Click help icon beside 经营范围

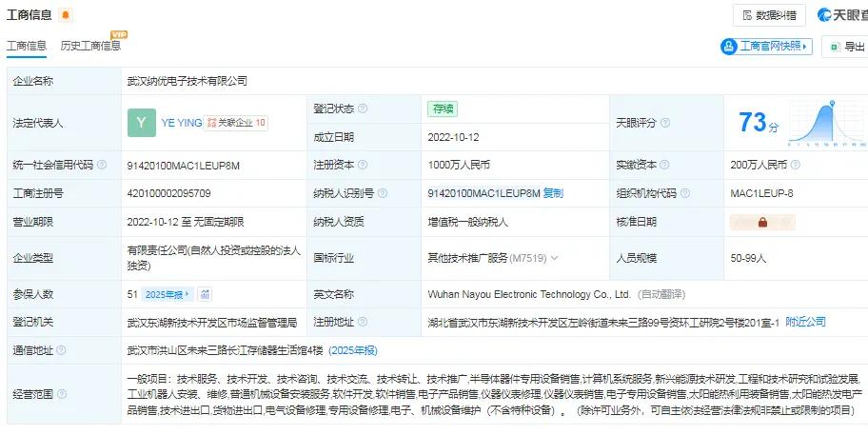pyautogui.click(x=62, y=395)
